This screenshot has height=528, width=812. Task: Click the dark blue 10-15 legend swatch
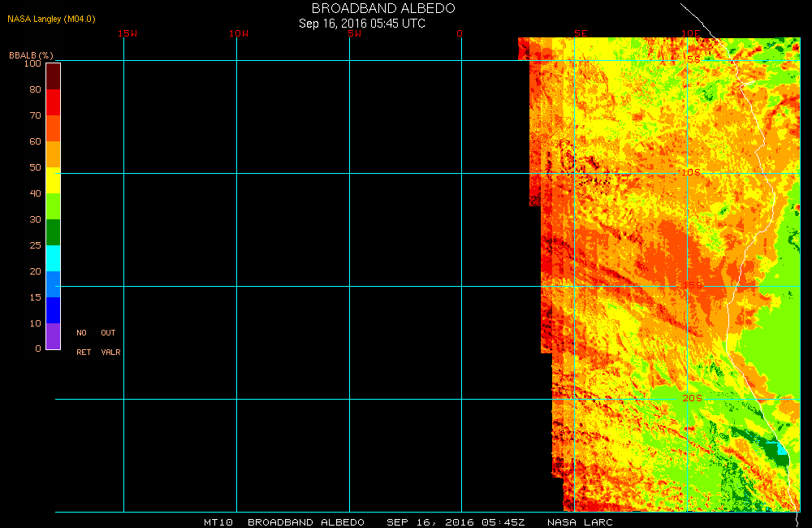(x=53, y=310)
